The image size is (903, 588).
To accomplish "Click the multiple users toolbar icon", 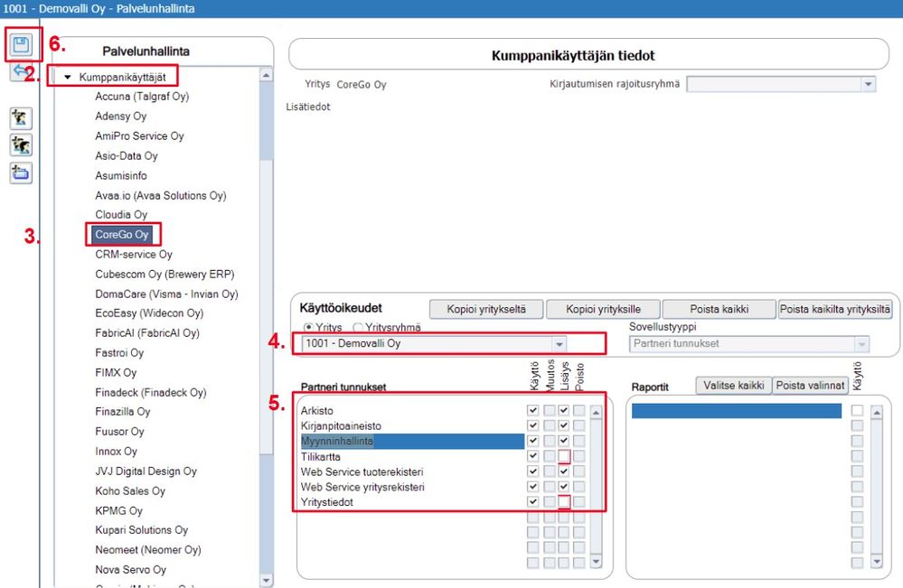I will tap(21, 145).
